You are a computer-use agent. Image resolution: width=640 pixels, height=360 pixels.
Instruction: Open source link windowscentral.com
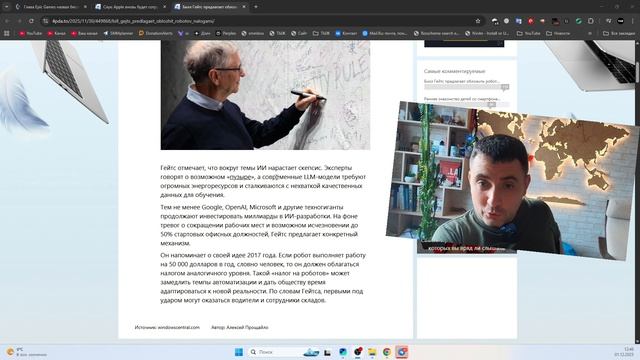pos(178,327)
